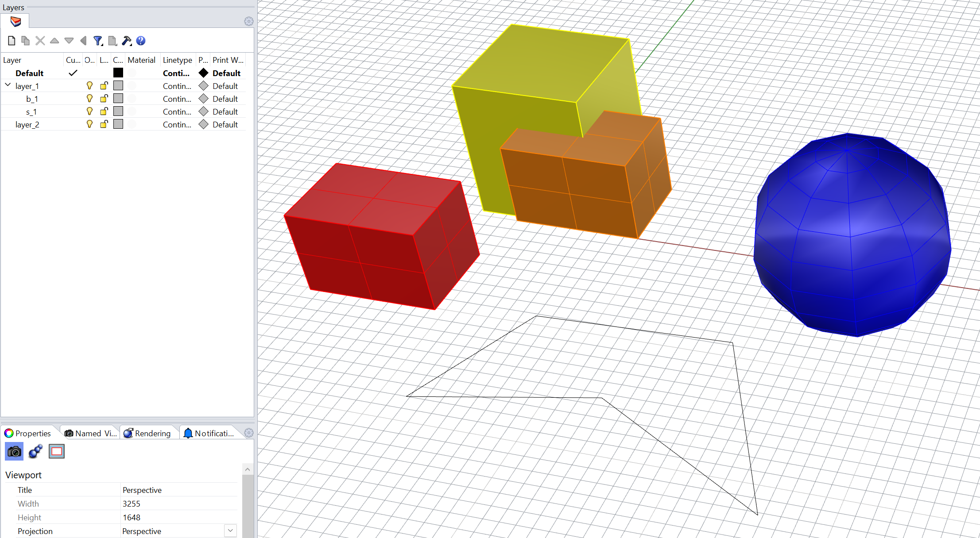
Task: Open the layer Tools hammer icon
Action: click(127, 41)
